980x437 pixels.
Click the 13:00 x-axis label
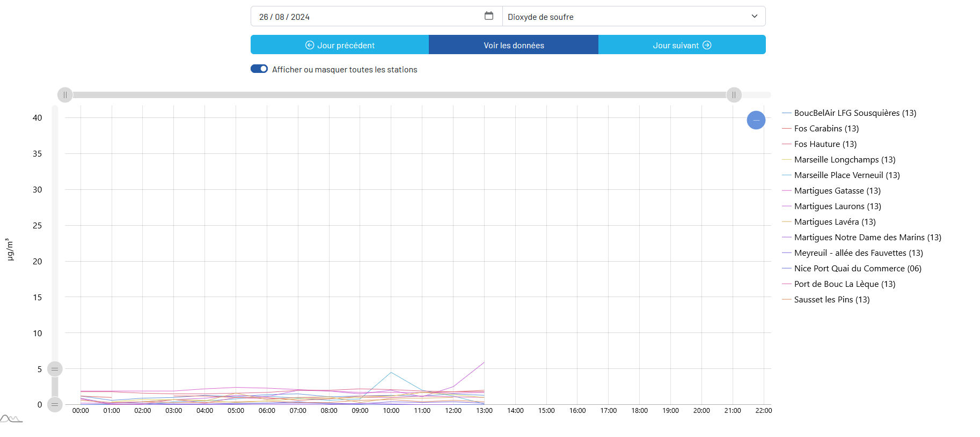484,411
